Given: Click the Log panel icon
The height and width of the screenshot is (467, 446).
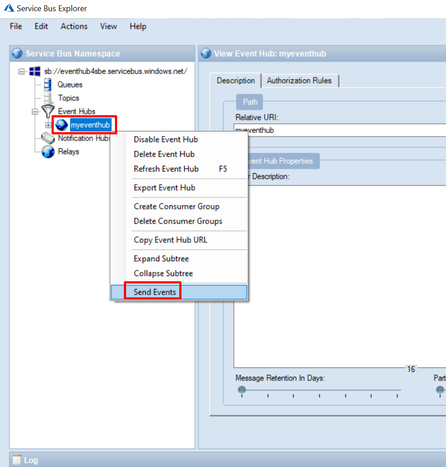Looking at the screenshot, I should click(17, 460).
